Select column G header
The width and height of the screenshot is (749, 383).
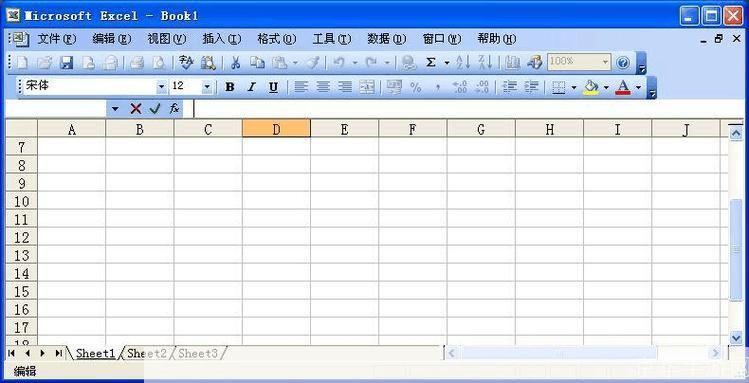[481, 129]
